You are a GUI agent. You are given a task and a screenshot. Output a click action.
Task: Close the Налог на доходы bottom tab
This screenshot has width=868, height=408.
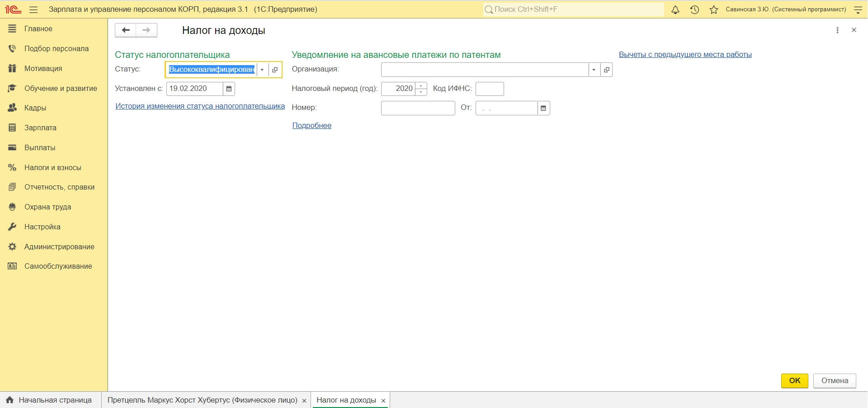coord(383,401)
